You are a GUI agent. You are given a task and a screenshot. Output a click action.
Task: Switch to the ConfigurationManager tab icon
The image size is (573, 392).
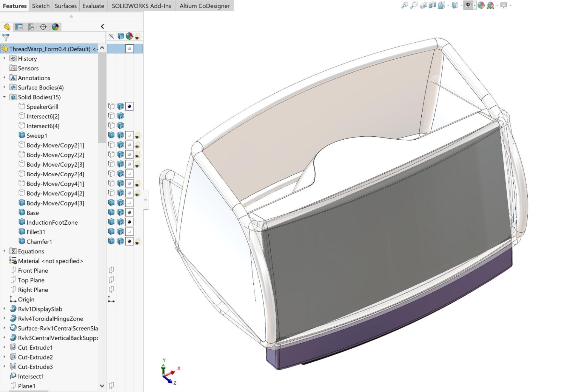[x=31, y=27]
